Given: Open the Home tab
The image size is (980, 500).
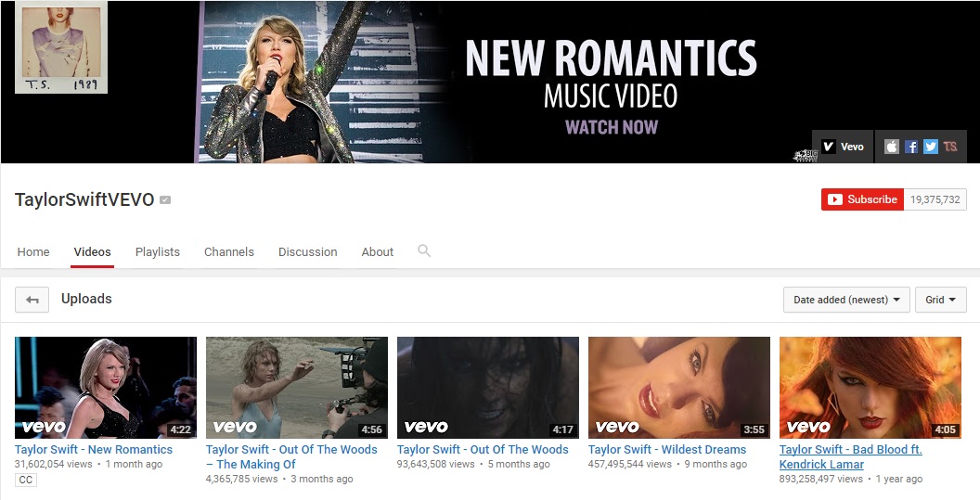Looking at the screenshot, I should 33,252.
